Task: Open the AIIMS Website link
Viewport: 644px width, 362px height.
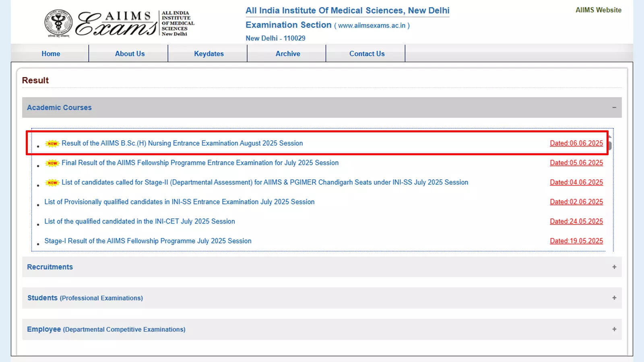Action: pyautogui.click(x=598, y=10)
